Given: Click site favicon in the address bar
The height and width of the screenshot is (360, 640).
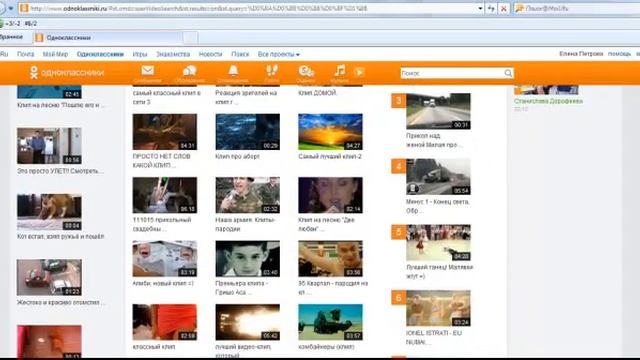Looking at the screenshot, I should (24, 8).
